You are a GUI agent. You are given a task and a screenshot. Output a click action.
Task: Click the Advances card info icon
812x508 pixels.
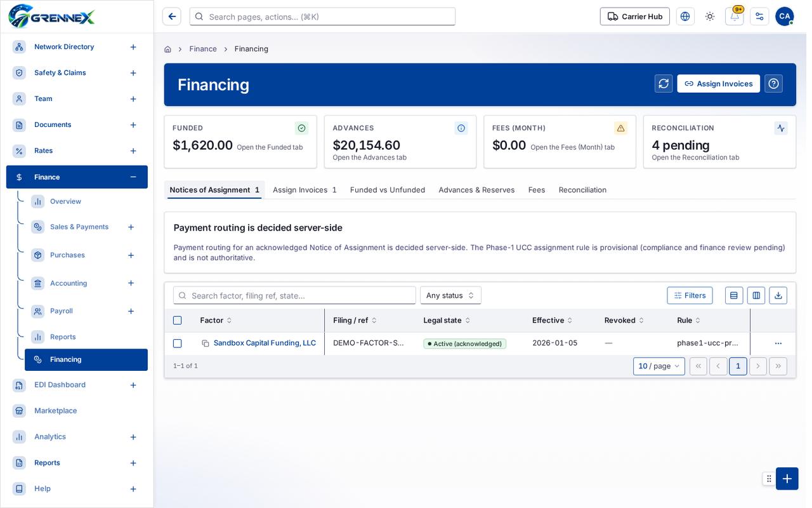point(461,128)
